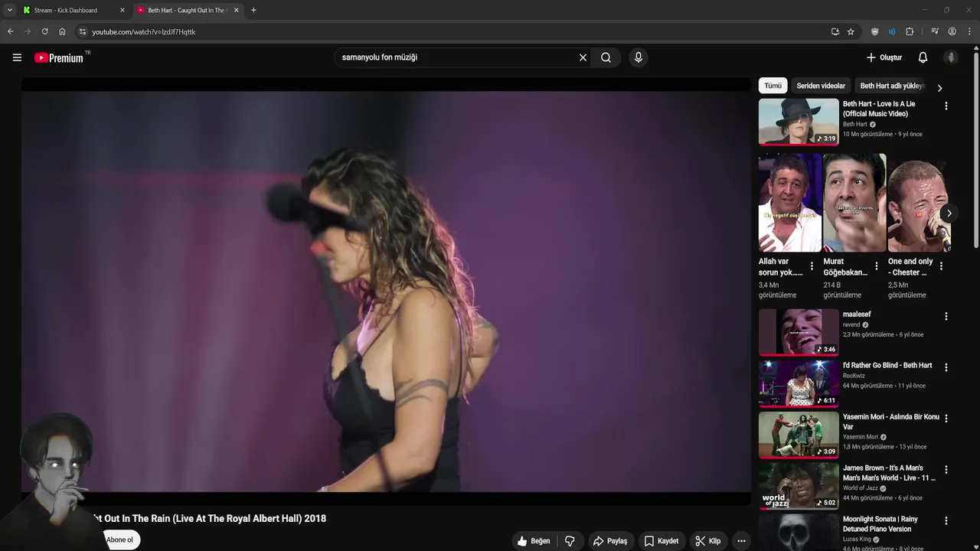Open options for Murat Göğebakan short
Screen dimensions: 980x551
click(x=876, y=266)
